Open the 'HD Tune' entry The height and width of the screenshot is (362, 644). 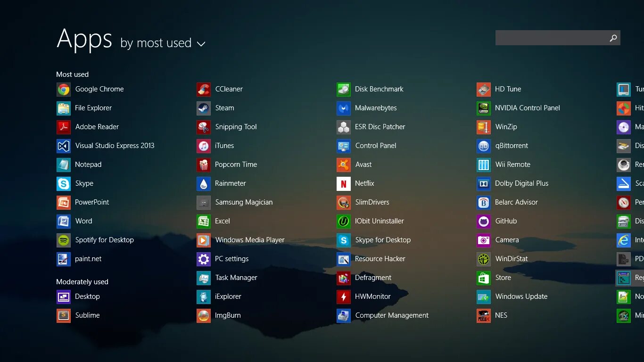point(499,89)
